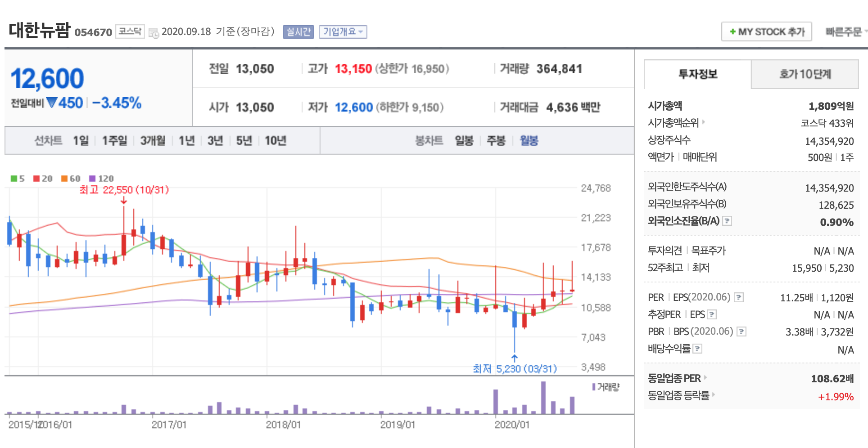Click the plus icon in MY STOCK 추가
This screenshot has height=448, width=868.
click(732, 31)
